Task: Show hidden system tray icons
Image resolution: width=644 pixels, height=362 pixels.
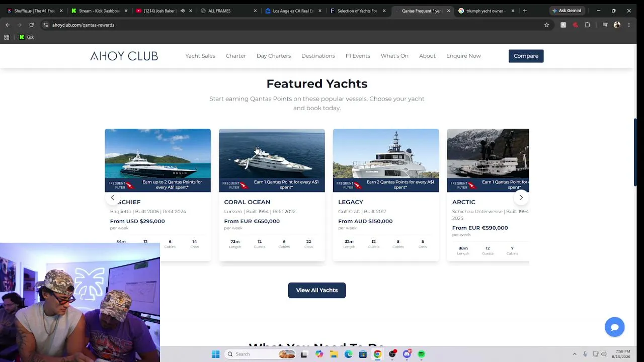Action: pos(574,354)
